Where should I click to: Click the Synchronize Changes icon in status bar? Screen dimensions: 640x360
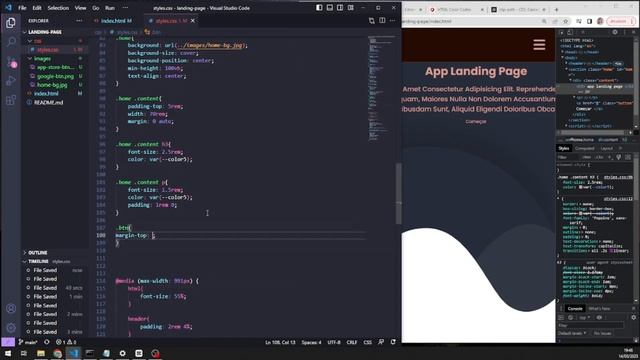click(x=47, y=342)
